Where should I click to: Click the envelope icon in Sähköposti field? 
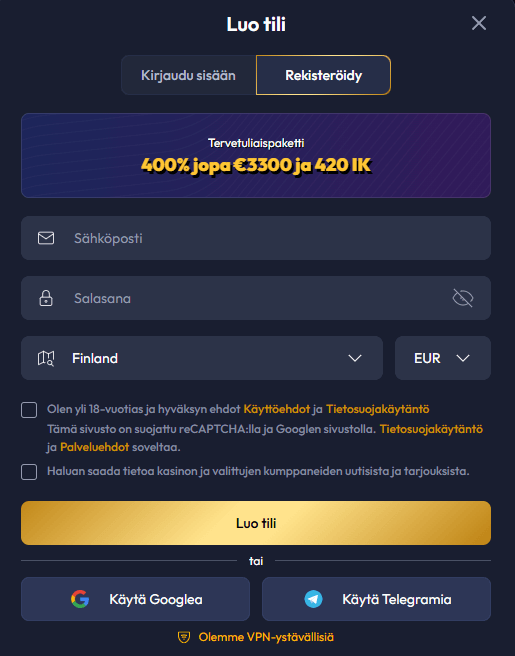tap(46, 238)
